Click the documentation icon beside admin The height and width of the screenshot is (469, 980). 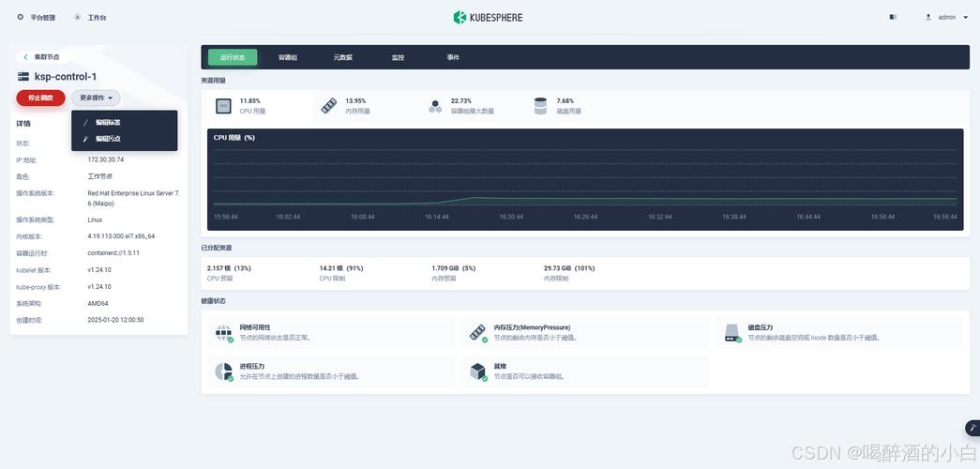coord(893,17)
